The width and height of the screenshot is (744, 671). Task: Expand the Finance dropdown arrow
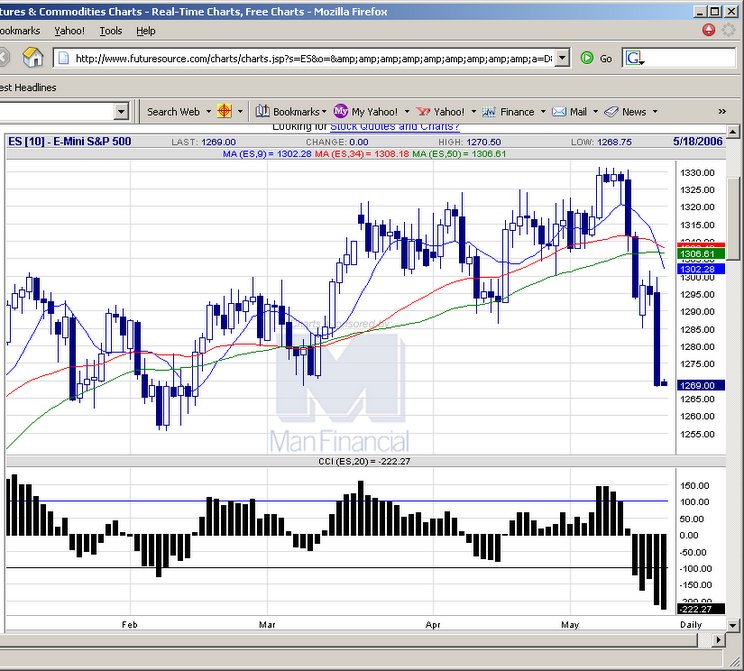(543, 112)
